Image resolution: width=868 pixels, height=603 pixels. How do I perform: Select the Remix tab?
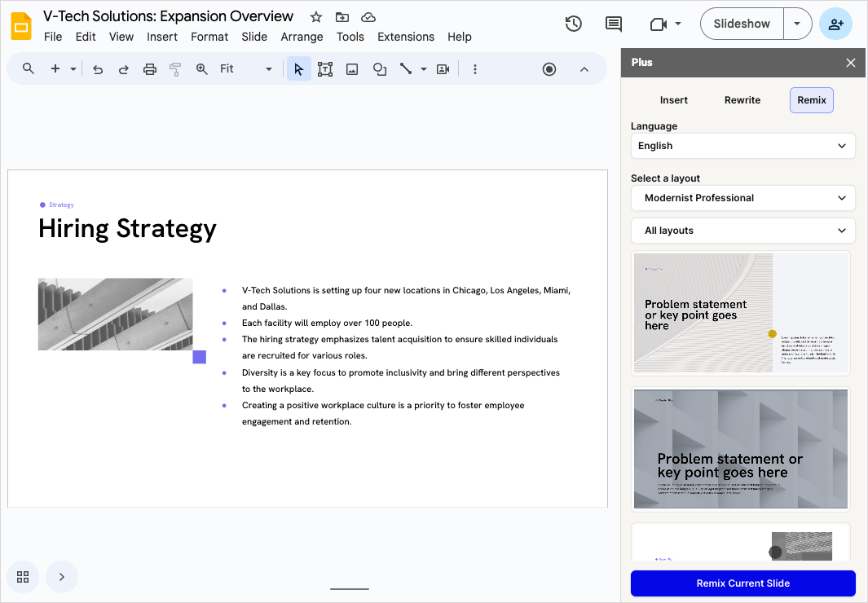[812, 100]
